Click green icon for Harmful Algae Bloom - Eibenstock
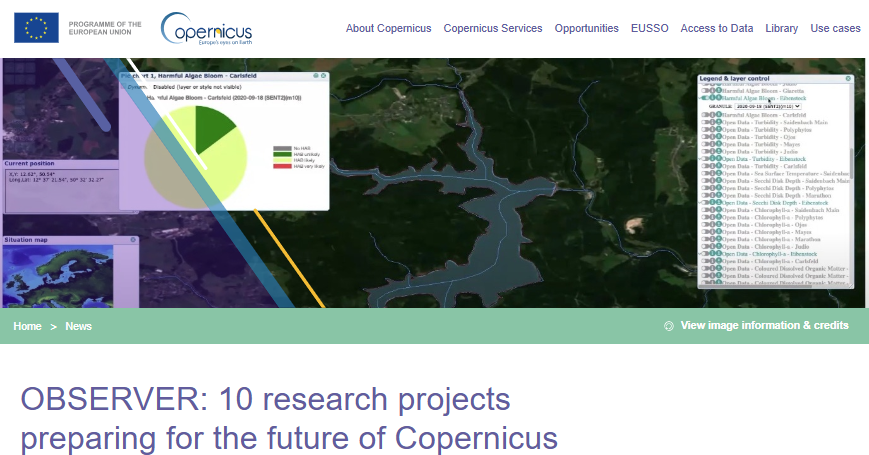 (719, 98)
